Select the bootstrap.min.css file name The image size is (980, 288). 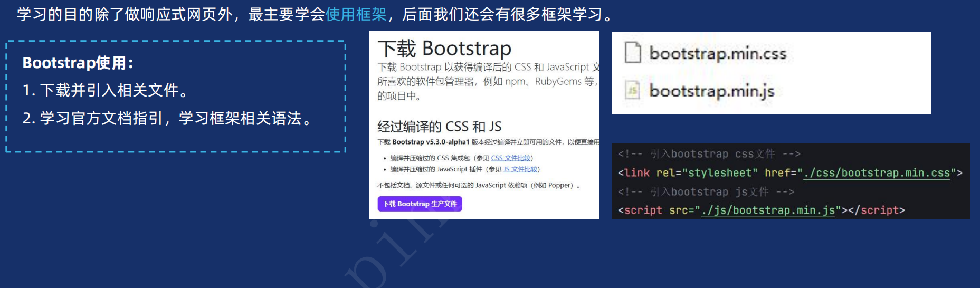click(718, 53)
